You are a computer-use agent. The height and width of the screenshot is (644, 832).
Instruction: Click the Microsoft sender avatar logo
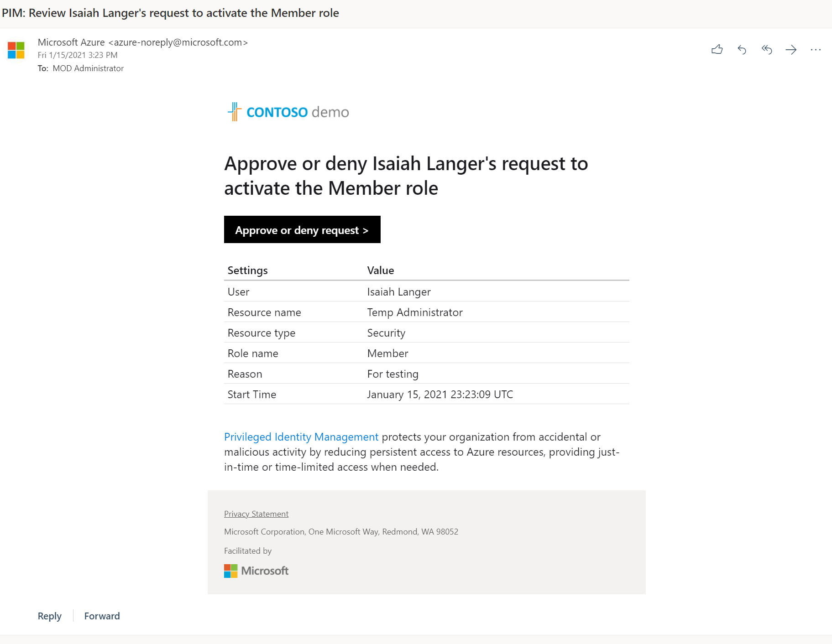16,50
